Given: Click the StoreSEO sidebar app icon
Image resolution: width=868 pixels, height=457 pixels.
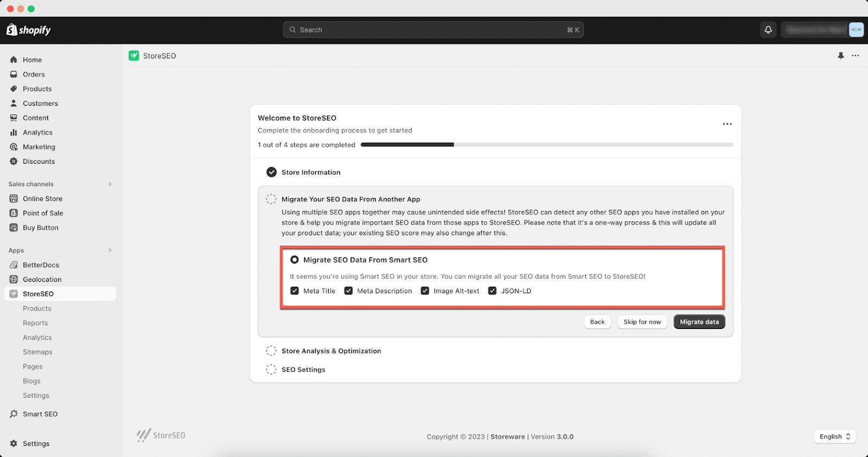Looking at the screenshot, I should coord(14,294).
